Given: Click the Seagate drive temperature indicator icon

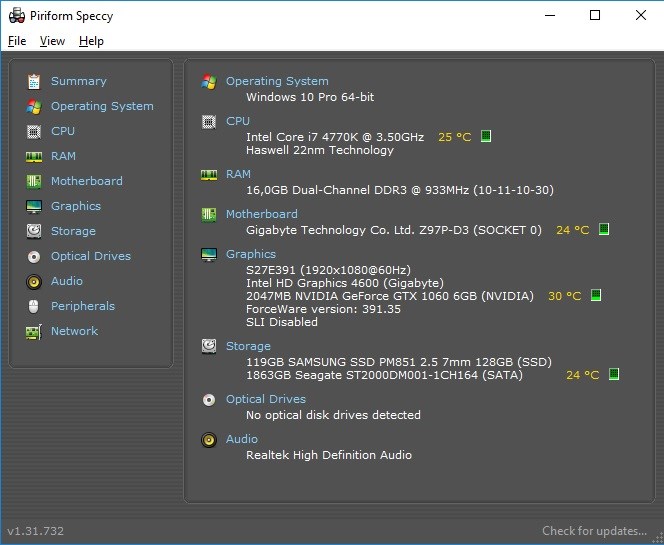Looking at the screenshot, I should [x=614, y=374].
